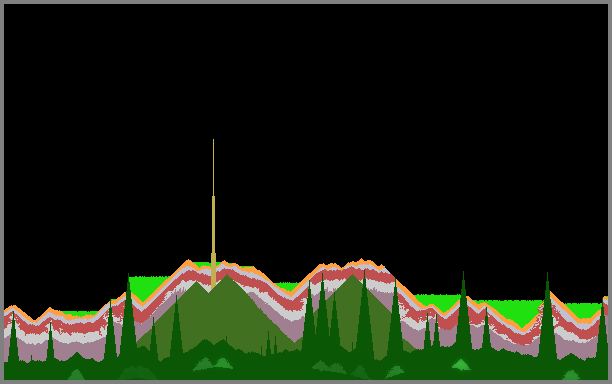Click the pair of light green mounds below spire
This screenshot has height=384, width=612.
click(x=213, y=364)
